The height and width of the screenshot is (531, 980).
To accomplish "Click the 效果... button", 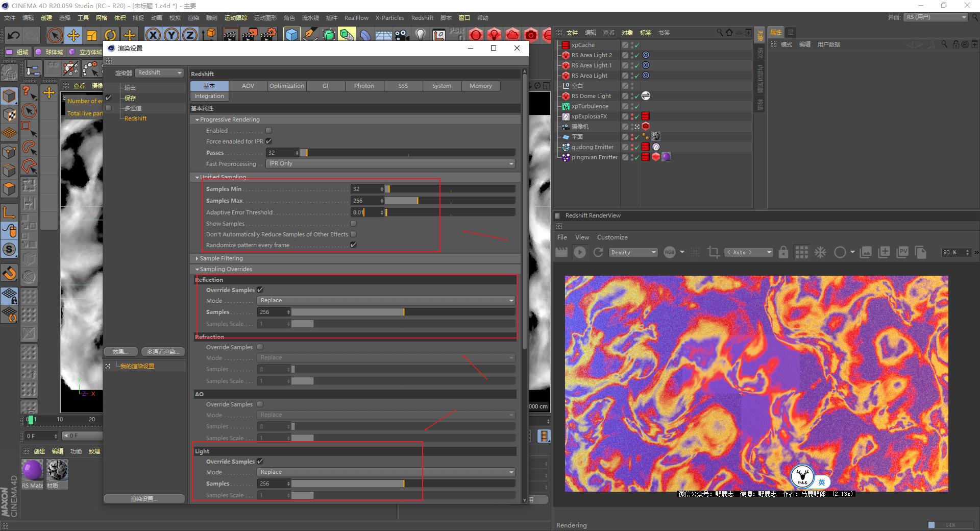I will [120, 351].
